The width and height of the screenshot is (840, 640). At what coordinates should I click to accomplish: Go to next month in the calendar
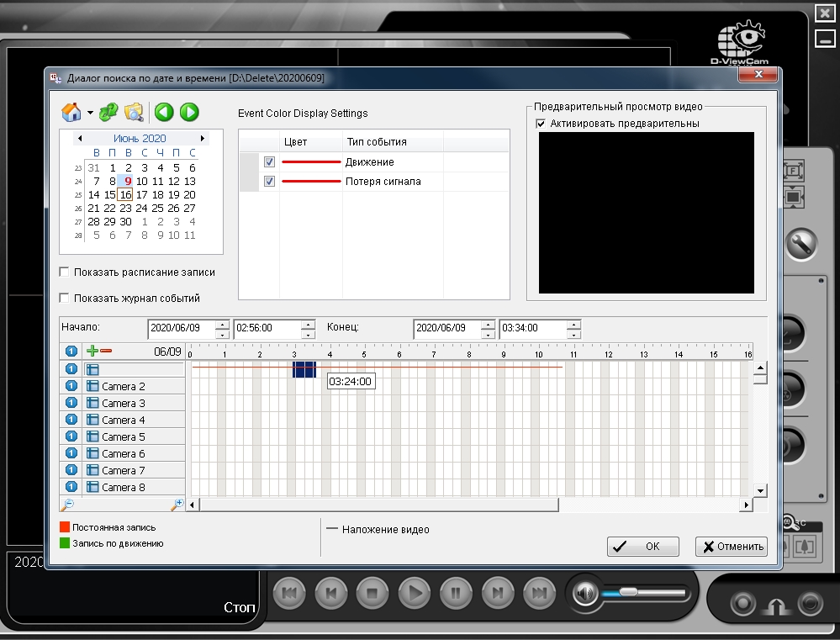(202, 138)
